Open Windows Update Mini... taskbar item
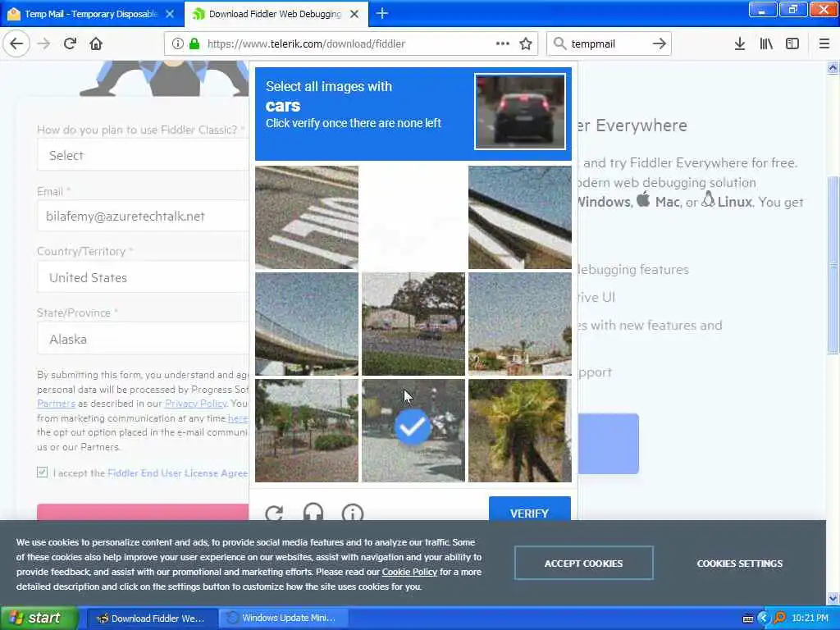Viewport: 840px width, 630px height. pyautogui.click(x=283, y=619)
